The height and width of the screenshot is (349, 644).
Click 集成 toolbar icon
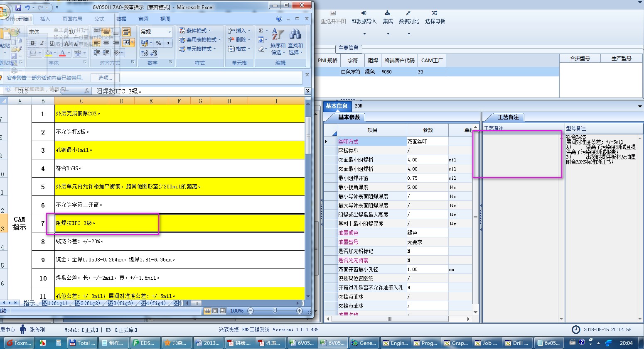[388, 18]
